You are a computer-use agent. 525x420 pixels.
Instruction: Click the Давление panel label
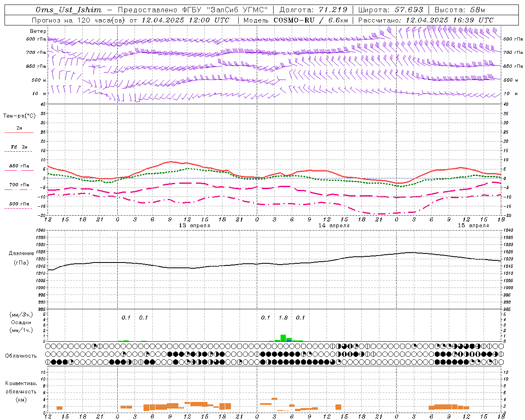[21, 253]
